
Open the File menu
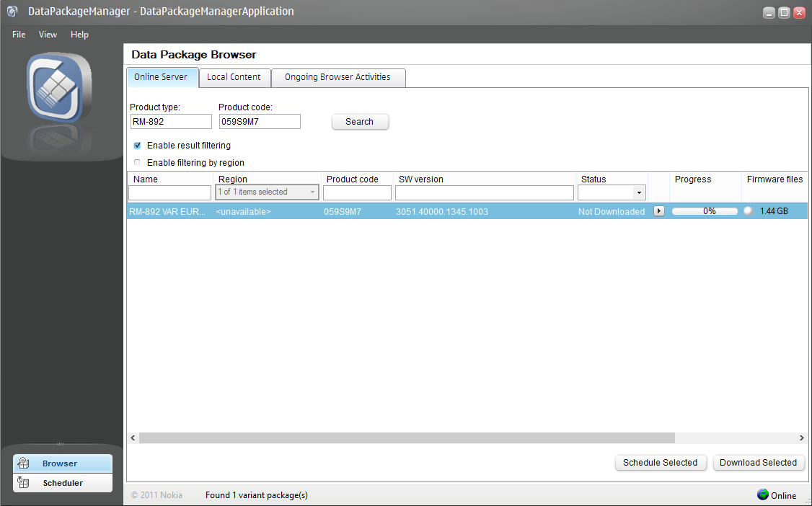click(x=19, y=35)
